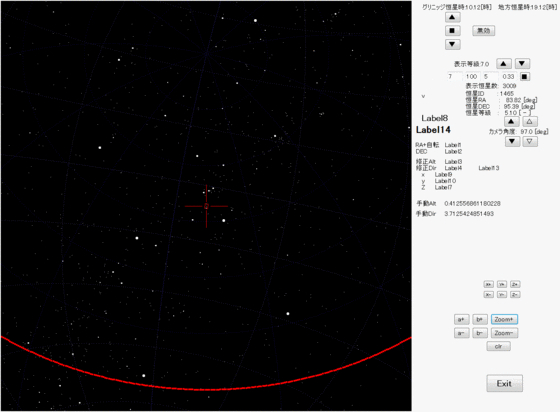
Task: Click the 恒星ID value 1465
Action: pyautogui.click(x=507, y=94)
